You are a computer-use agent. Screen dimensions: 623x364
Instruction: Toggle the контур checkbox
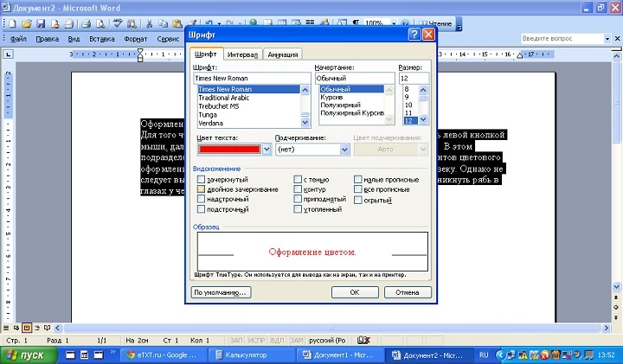click(x=298, y=189)
